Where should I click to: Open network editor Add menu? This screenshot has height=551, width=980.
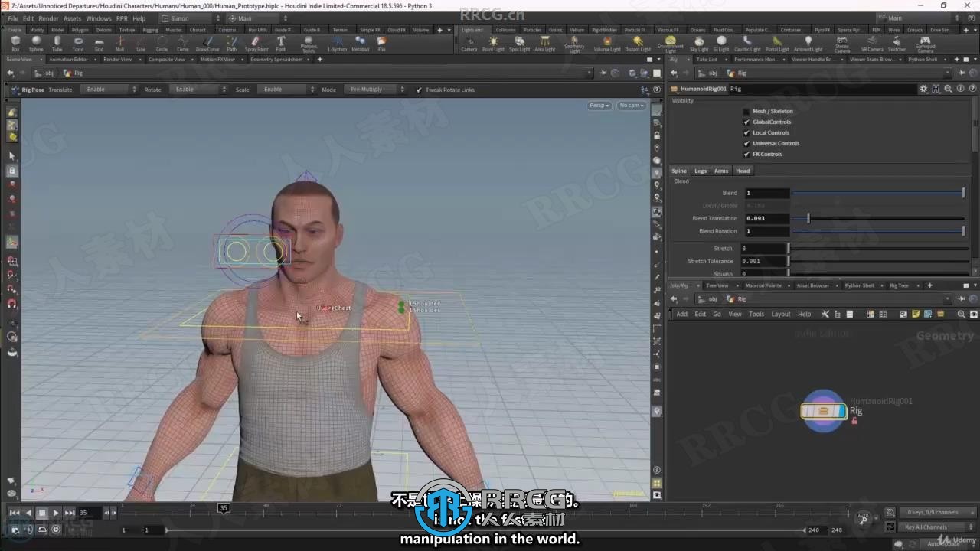click(681, 314)
